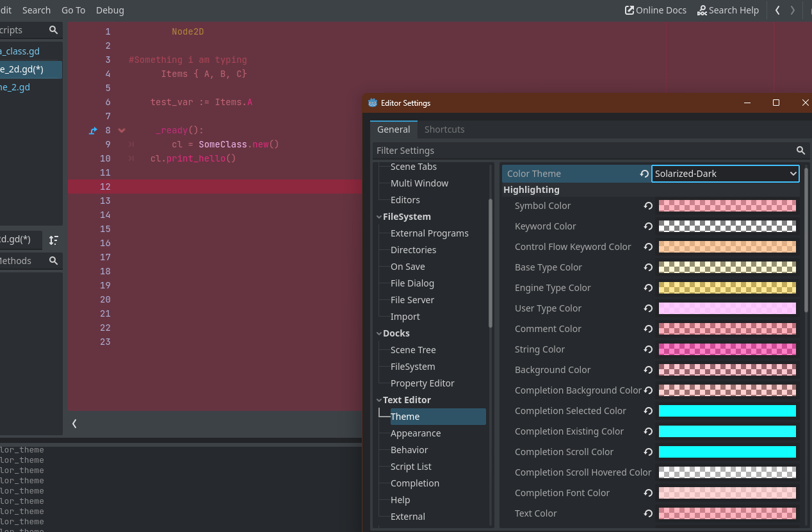Switch to the Shortcuts tab
Viewport: 812px width, 532px height.
(x=444, y=129)
